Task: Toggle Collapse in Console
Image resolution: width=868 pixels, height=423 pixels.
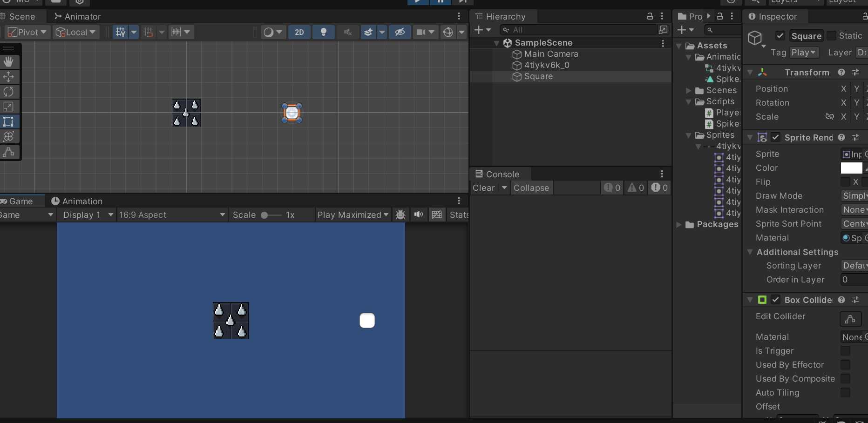Action: 531,188
